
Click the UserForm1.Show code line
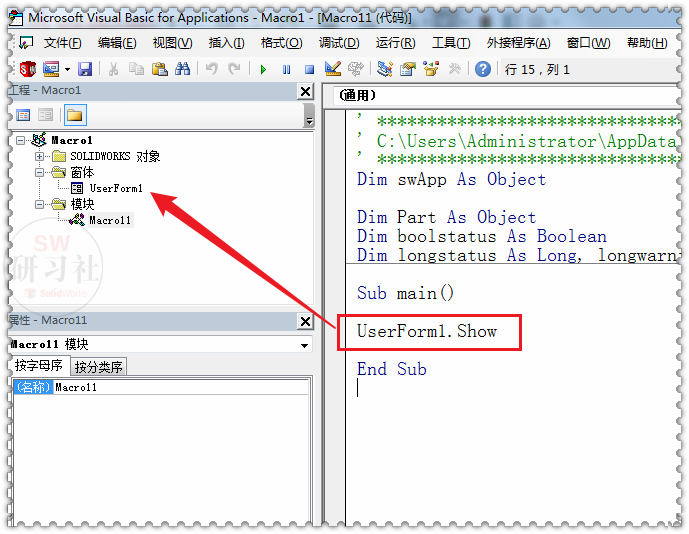click(427, 331)
